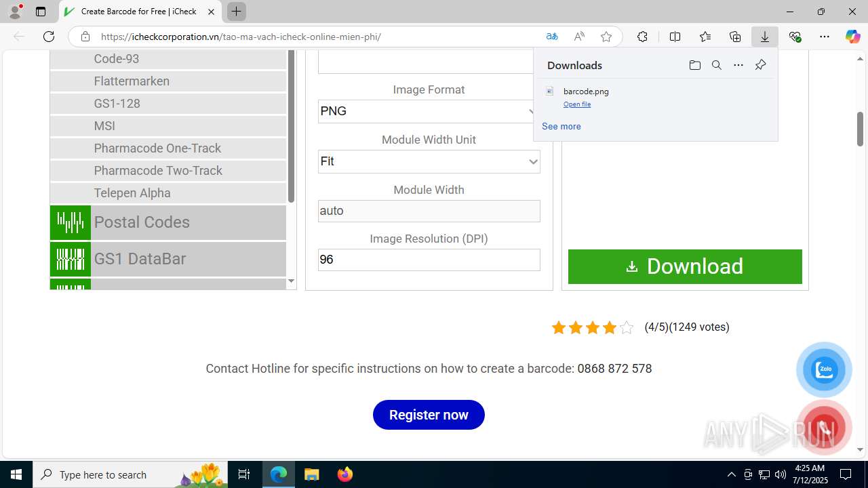Screen dimensions: 868x488
Task: Select GS1-128 barcode type
Action: click(x=168, y=104)
